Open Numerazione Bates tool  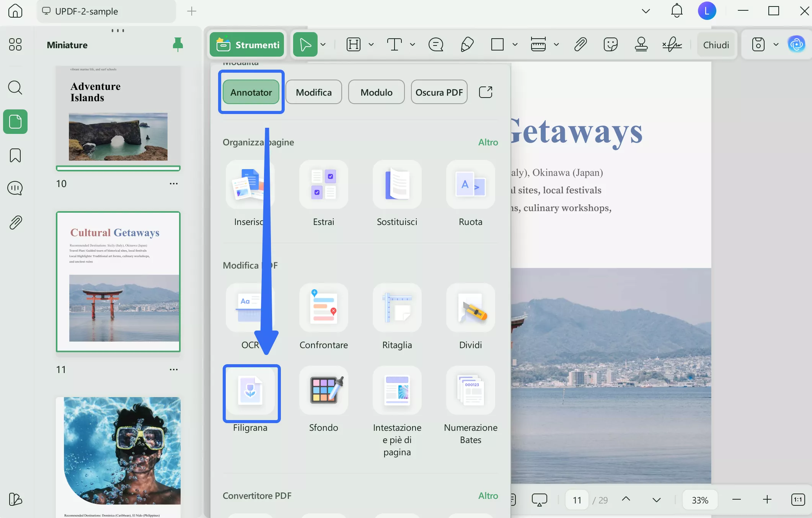tap(470, 391)
